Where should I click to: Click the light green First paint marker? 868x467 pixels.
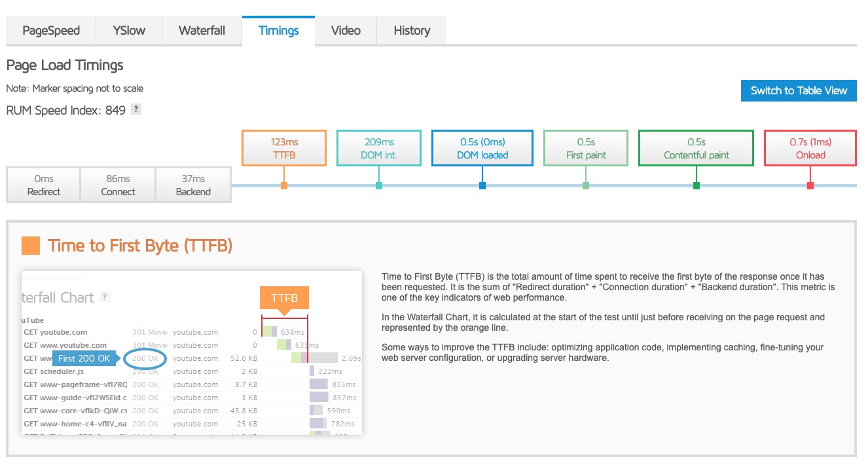[586, 186]
